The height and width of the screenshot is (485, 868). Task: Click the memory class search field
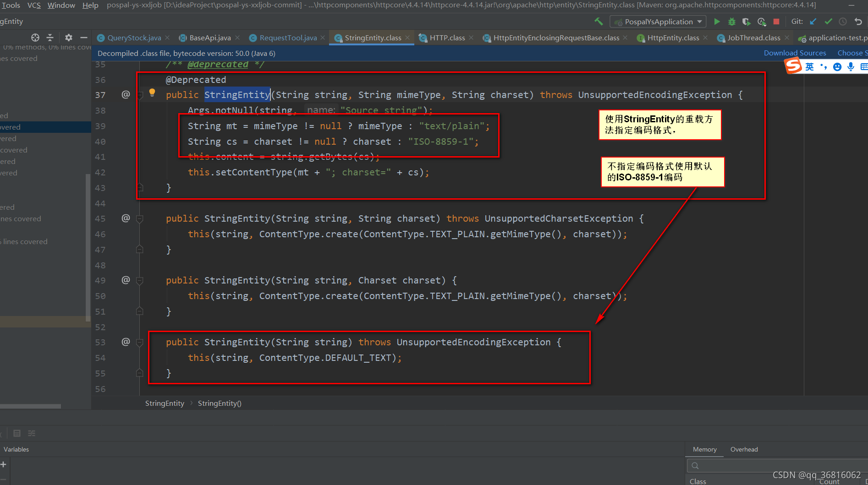pos(777,466)
